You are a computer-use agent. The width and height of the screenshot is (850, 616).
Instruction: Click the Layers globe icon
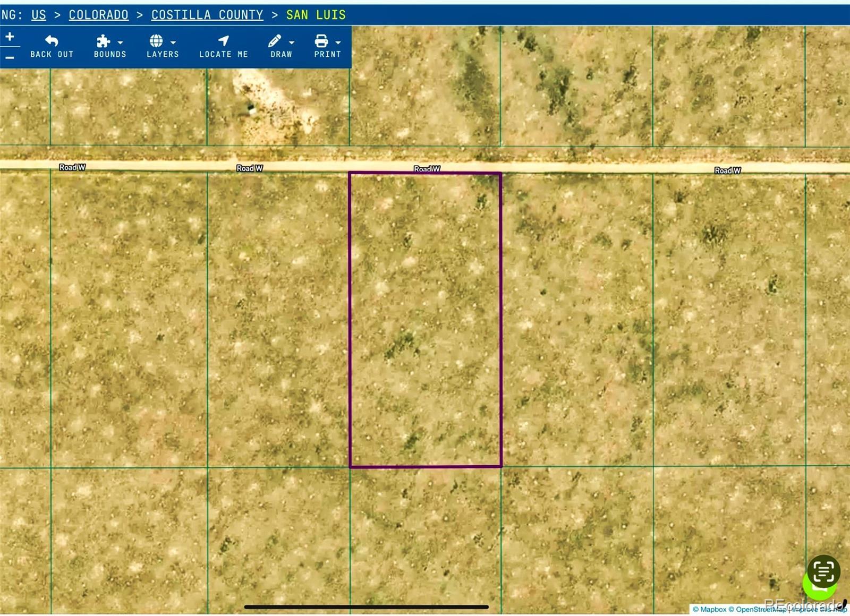[156, 41]
